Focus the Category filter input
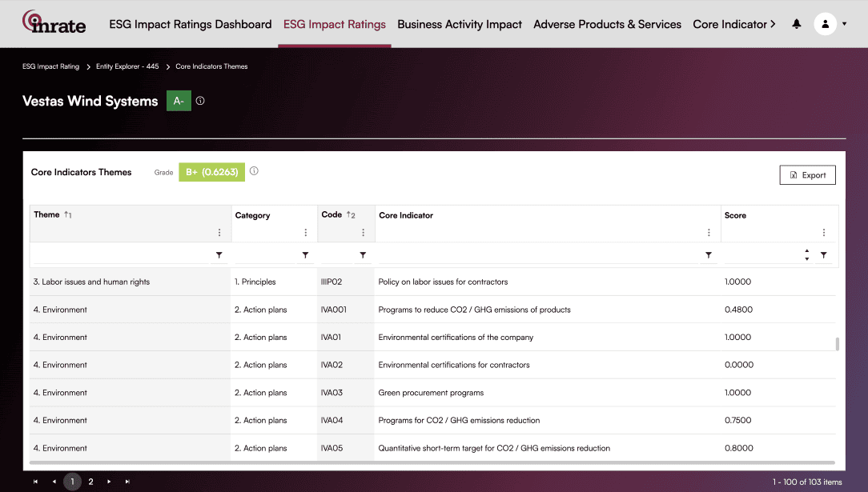Viewport: 868px width, 492px height. coord(265,255)
